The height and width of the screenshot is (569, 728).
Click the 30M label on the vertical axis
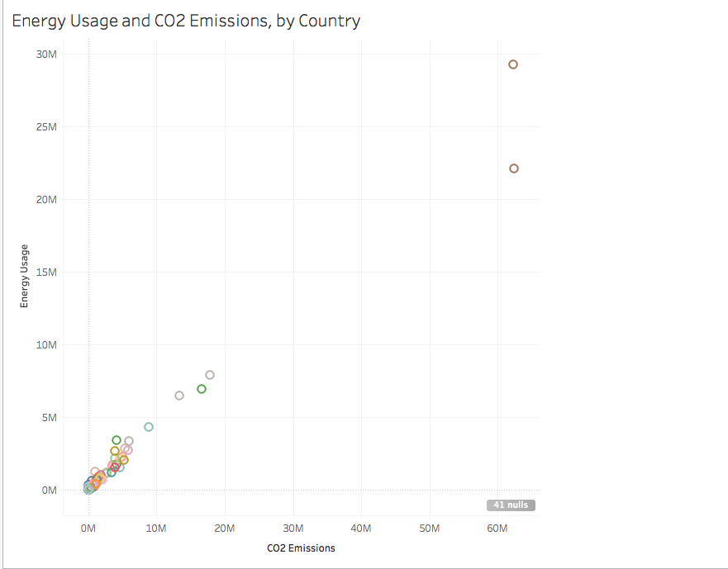(46, 55)
